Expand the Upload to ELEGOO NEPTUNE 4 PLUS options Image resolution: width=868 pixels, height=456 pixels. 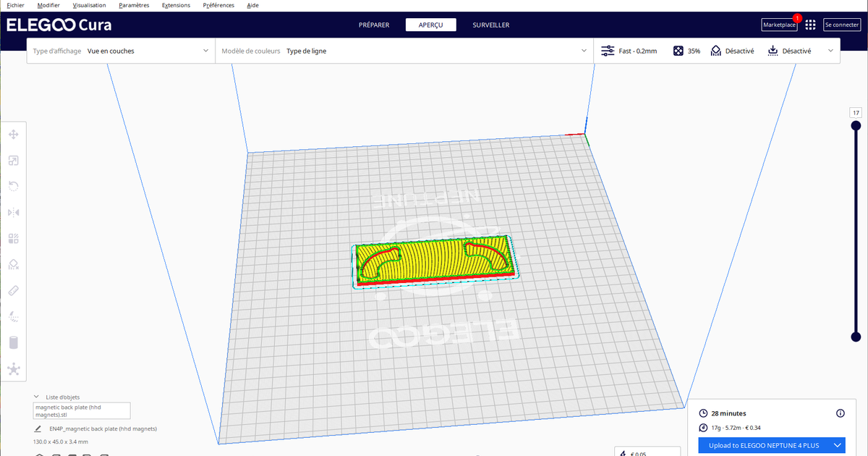coord(838,445)
